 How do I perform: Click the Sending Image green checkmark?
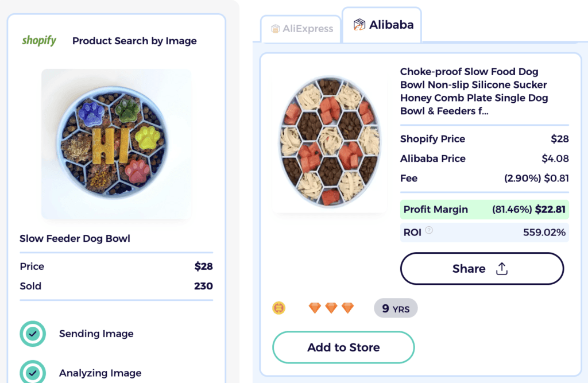pos(32,334)
